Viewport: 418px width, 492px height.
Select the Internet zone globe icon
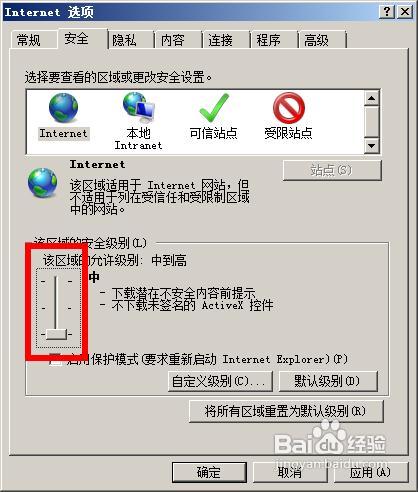[63, 108]
